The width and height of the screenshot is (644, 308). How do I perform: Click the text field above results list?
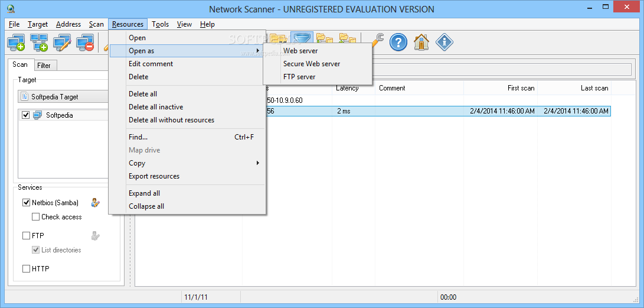click(502, 69)
